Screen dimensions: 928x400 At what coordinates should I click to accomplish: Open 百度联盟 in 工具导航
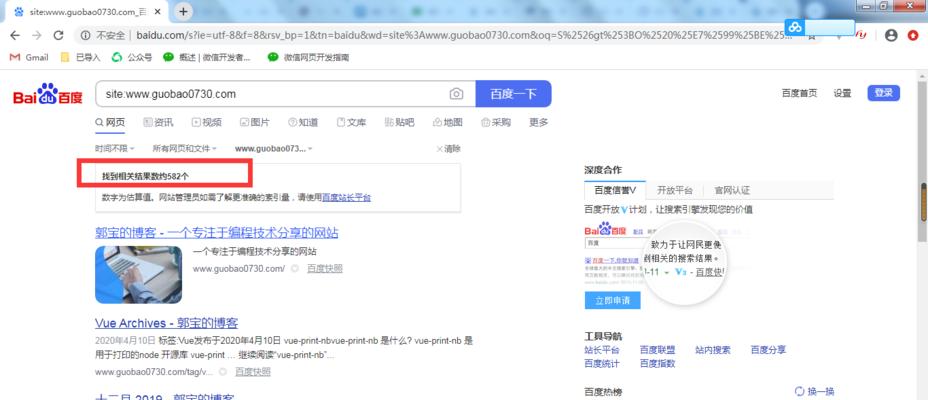658,350
